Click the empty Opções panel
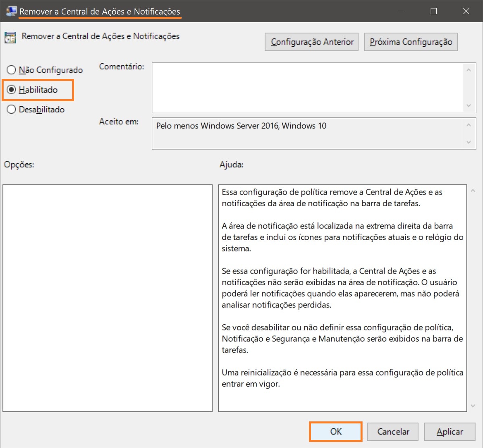Viewport: 483px width, 448px height. [108, 298]
